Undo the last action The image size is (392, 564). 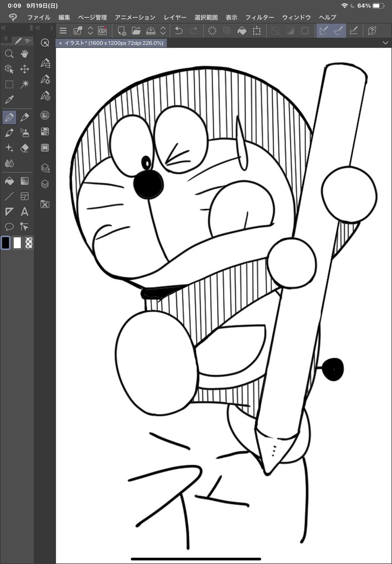(179, 31)
